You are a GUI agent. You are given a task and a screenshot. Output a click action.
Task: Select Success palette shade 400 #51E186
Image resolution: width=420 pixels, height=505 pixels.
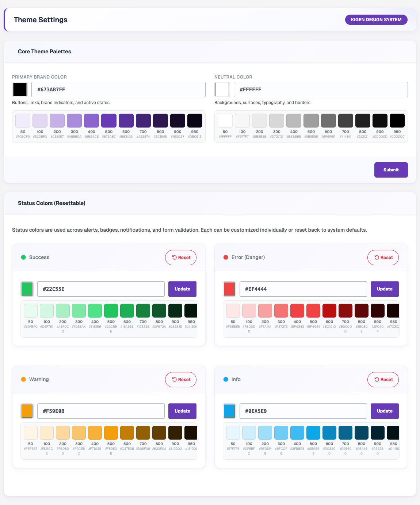[95, 311]
